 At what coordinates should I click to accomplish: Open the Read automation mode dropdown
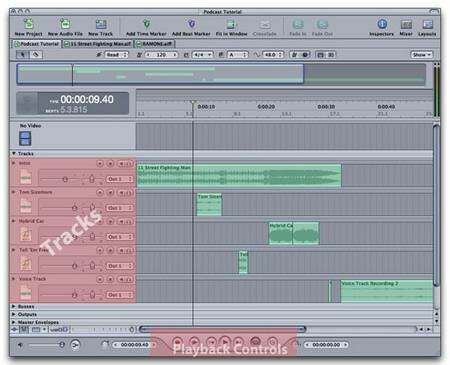pos(116,55)
